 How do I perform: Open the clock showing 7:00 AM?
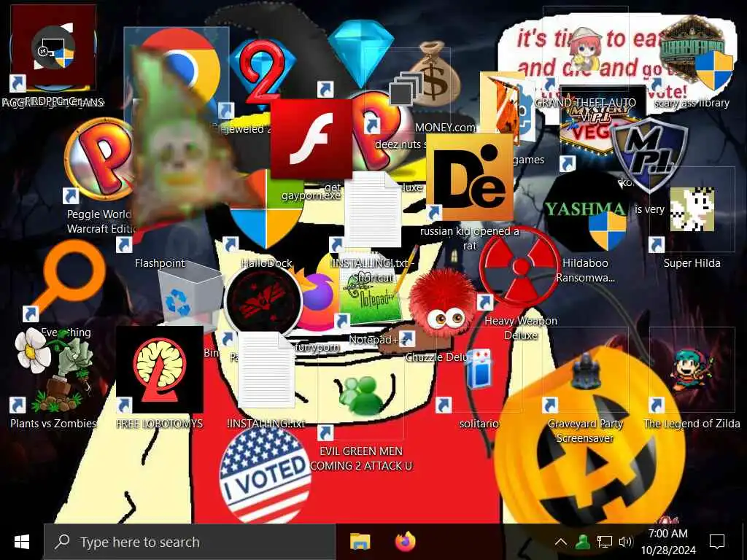[x=668, y=542]
